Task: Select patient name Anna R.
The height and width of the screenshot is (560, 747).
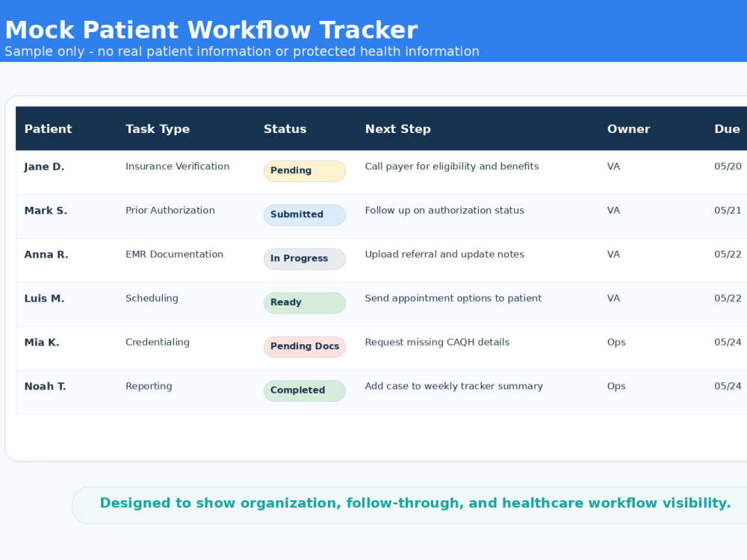Action: pyautogui.click(x=46, y=255)
